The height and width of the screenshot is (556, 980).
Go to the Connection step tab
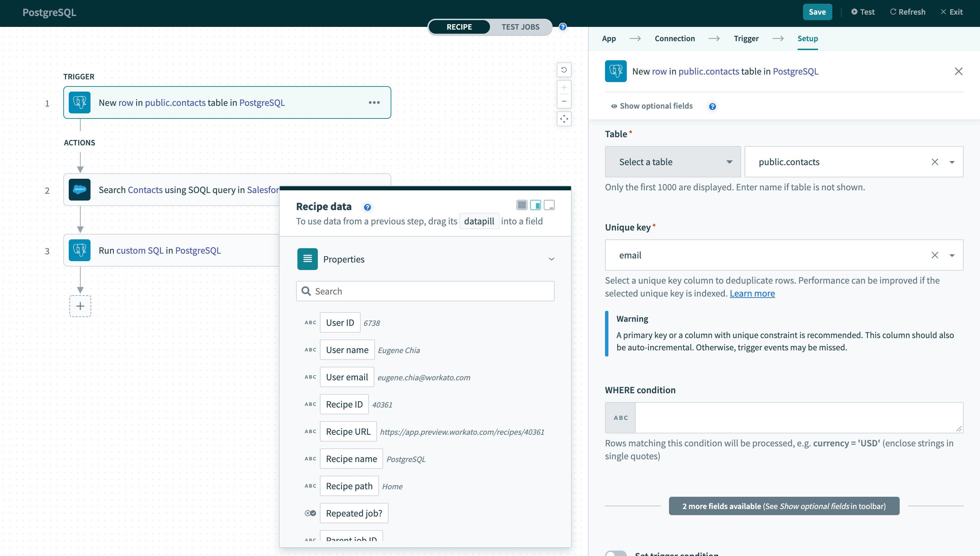point(674,38)
